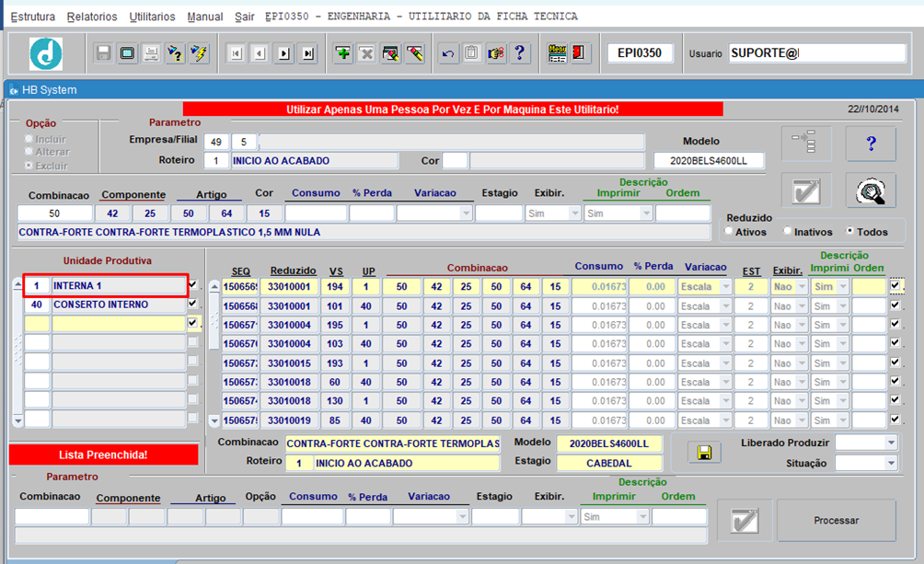
Task: Open top Variacao dropdown under Parametro
Action: click(466, 213)
